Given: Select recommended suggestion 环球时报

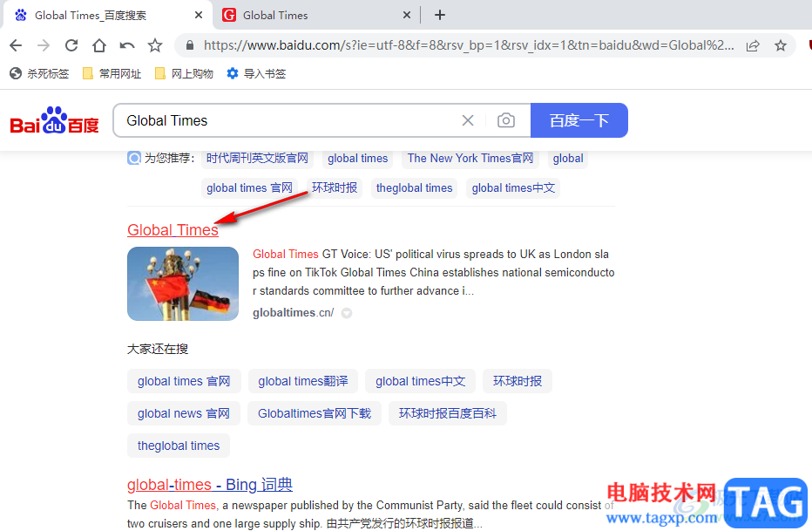Looking at the screenshot, I should tap(335, 188).
